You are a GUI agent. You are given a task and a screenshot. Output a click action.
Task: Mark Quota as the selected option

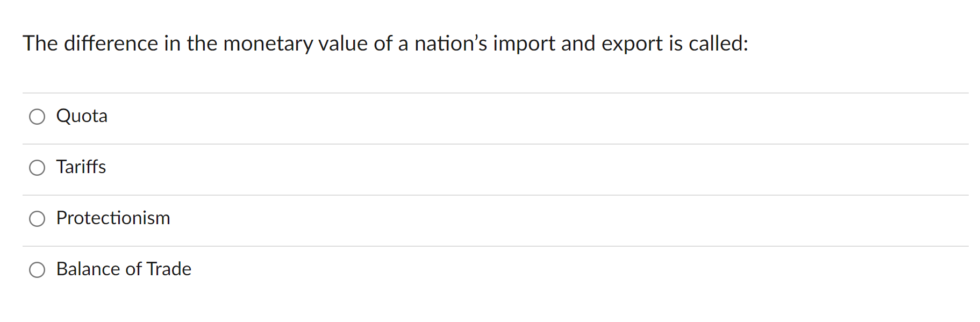[37, 116]
